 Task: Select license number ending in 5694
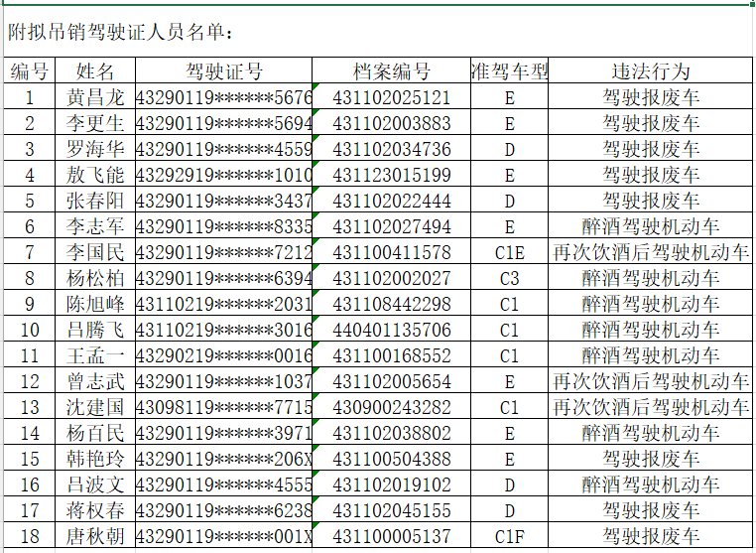(x=223, y=123)
